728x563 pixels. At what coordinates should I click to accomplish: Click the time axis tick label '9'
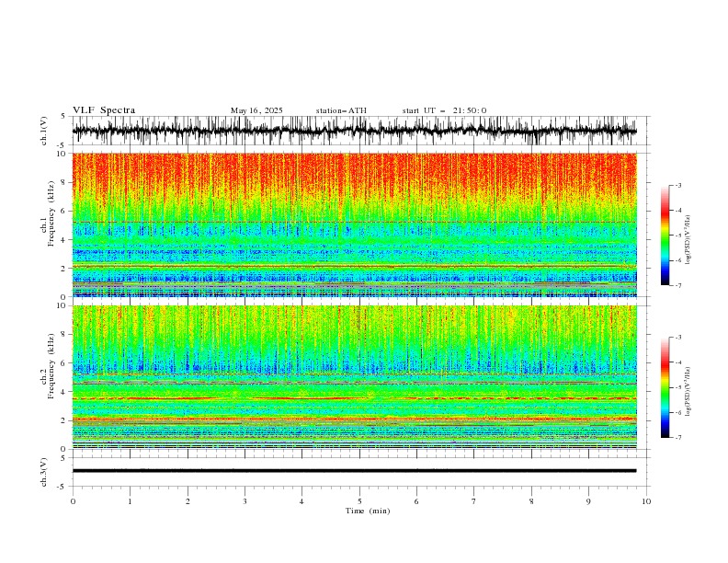point(588,501)
